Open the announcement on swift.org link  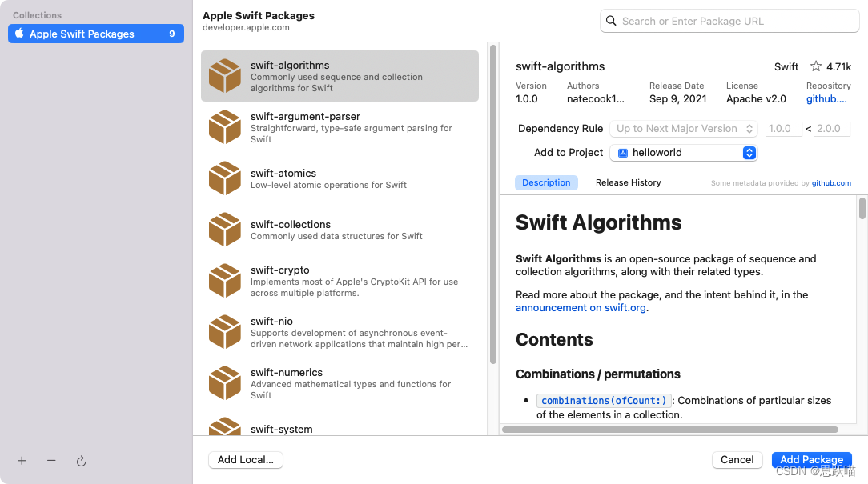(581, 307)
